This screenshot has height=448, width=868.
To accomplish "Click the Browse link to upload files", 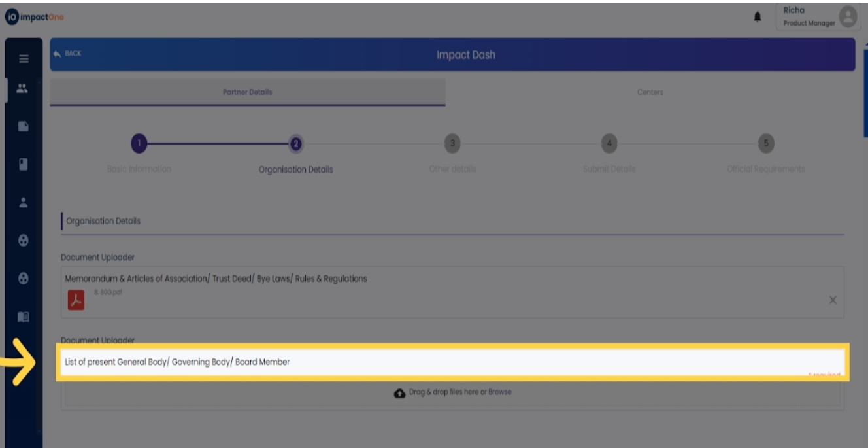I will (500, 392).
